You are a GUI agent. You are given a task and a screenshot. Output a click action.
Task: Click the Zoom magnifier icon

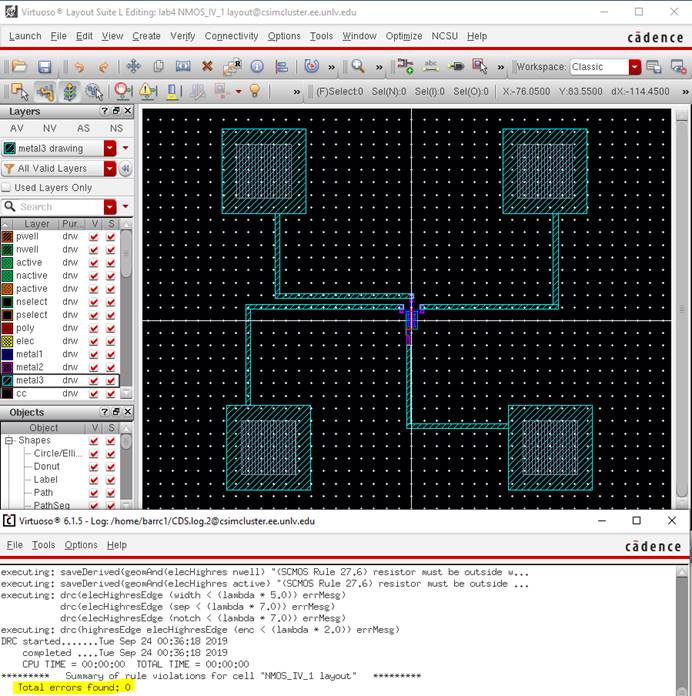click(x=358, y=67)
